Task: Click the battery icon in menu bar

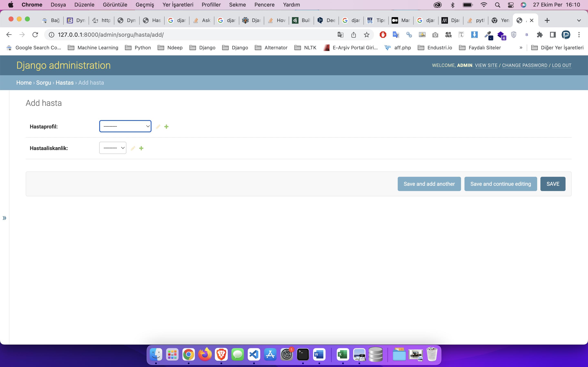Action: pos(467,5)
